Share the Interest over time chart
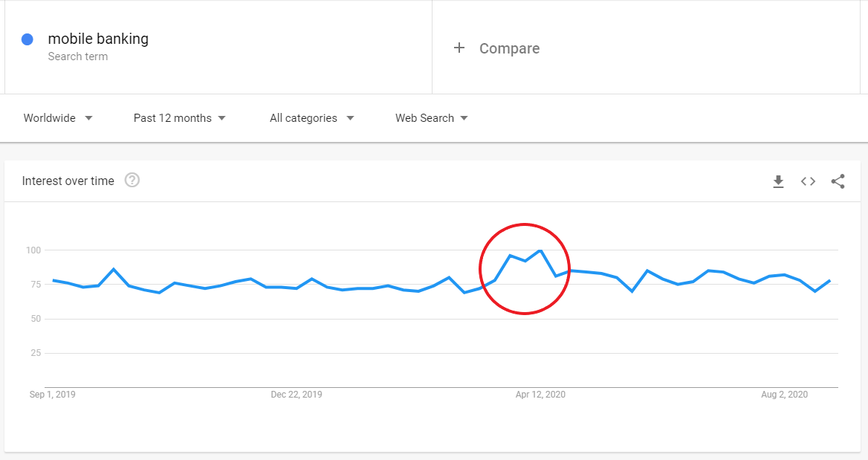Viewport: 868px width, 460px height. pyautogui.click(x=838, y=181)
